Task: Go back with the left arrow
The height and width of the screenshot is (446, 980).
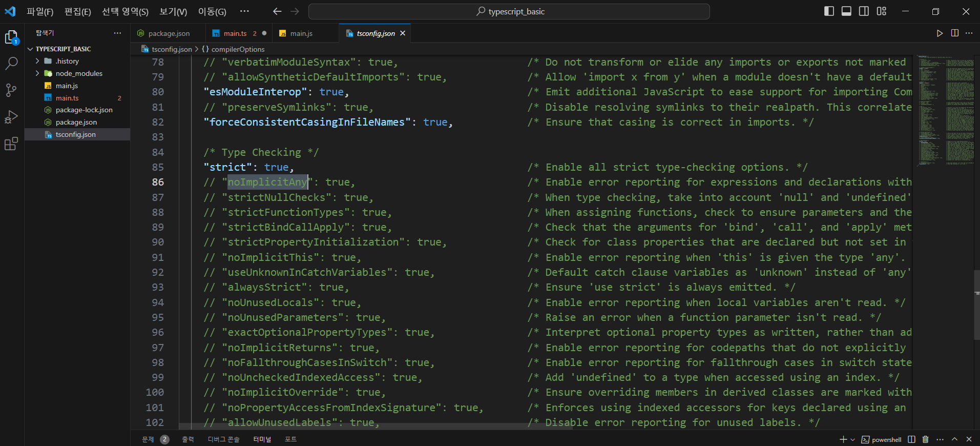Action: point(277,11)
